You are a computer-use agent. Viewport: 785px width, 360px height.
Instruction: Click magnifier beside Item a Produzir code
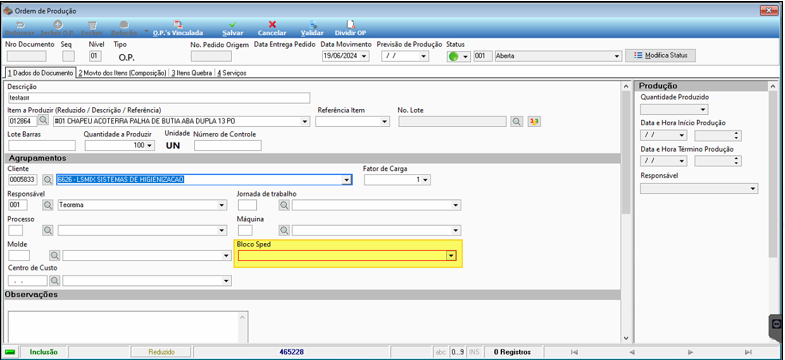(x=44, y=121)
